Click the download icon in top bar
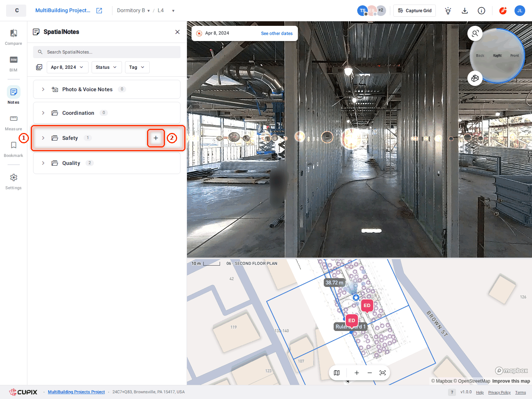The image size is (532, 399). (465, 11)
